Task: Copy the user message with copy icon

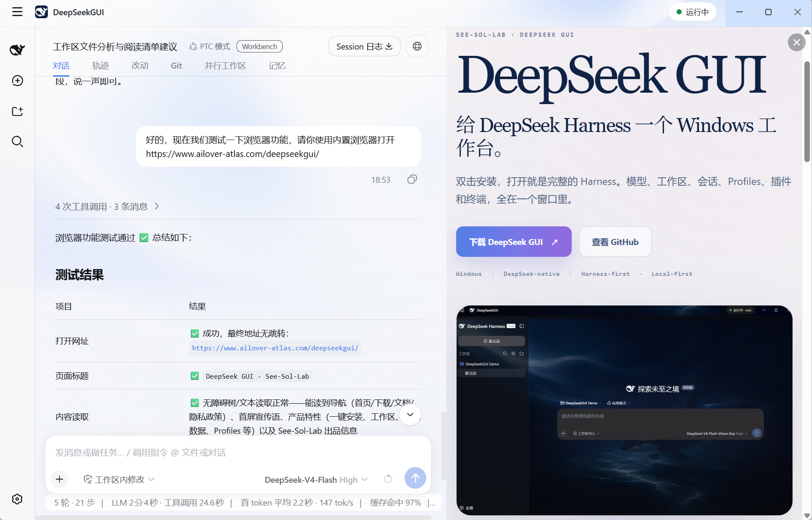Action: 412,179
